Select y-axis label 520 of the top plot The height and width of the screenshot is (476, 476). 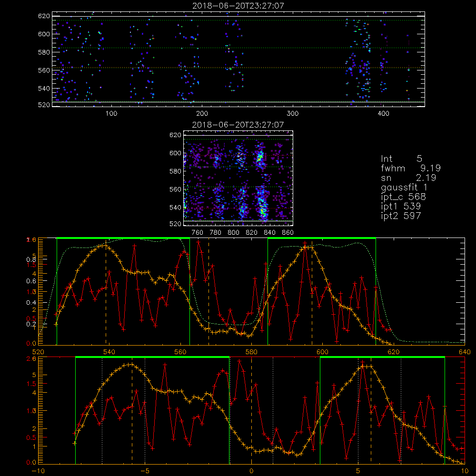pyautogui.click(x=44, y=105)
